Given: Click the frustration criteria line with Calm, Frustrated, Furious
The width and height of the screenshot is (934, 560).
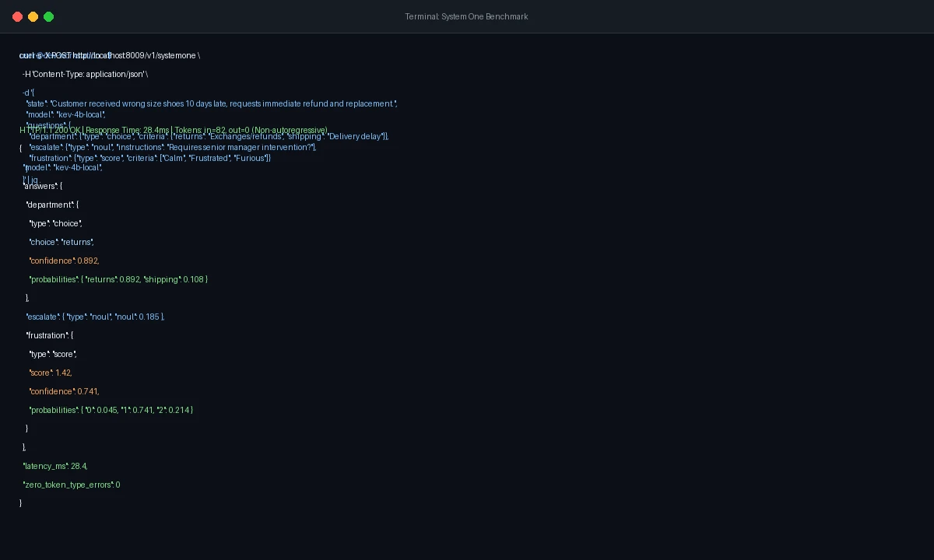Looking at the screenshot, I should click(x=150, y=158).
